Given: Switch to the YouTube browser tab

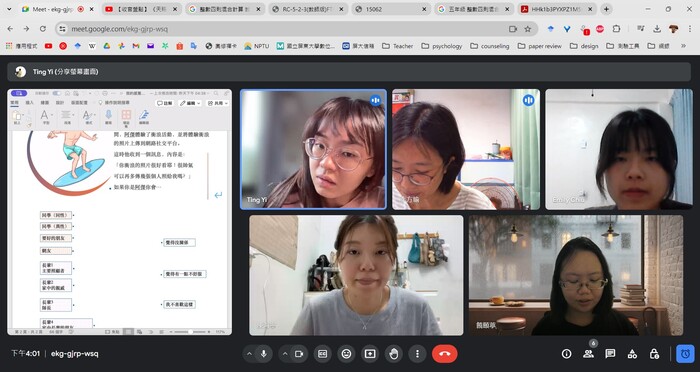Looking at the screenshot, I should pos(140,9).
